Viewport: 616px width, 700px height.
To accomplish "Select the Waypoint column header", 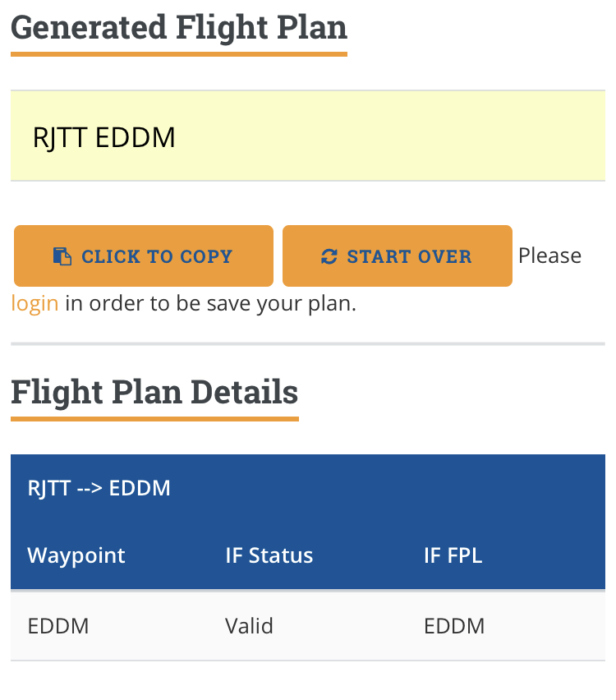I will (76, 555).
